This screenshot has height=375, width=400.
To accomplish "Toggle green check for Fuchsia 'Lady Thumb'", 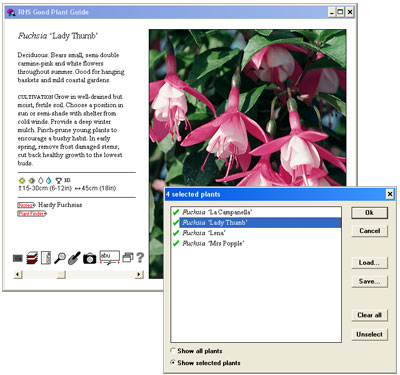I will [176, 222].
